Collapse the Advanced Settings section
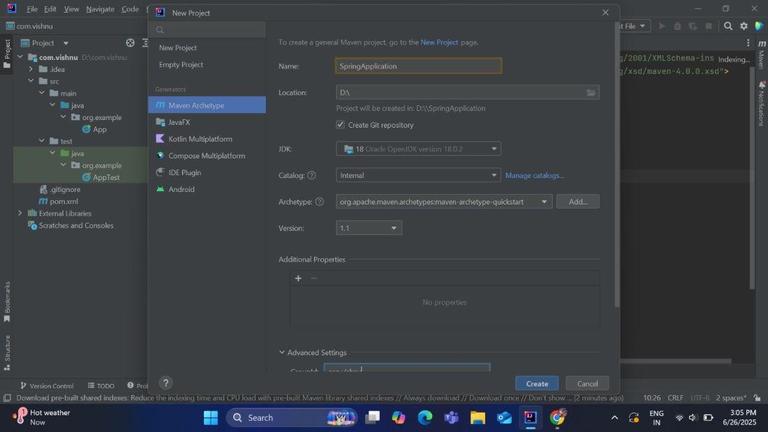This screenshot has height=432, width=768. point(282,352)
